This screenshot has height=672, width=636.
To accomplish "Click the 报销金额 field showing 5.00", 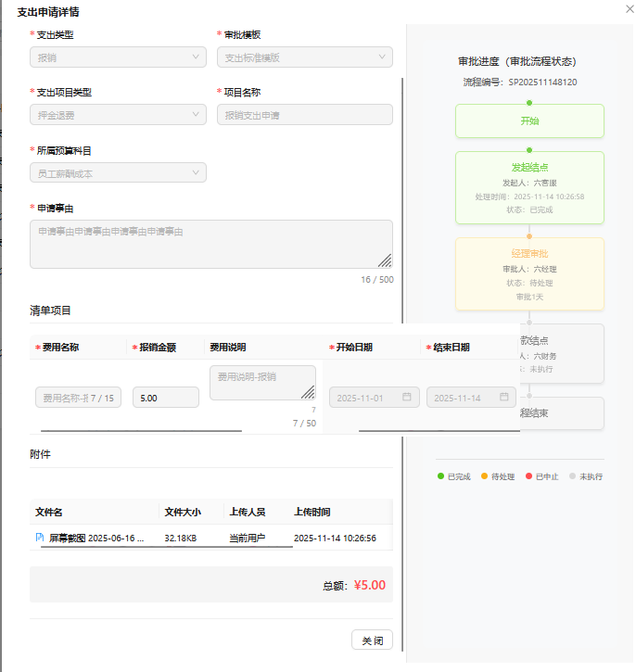I will coord(165,398).
